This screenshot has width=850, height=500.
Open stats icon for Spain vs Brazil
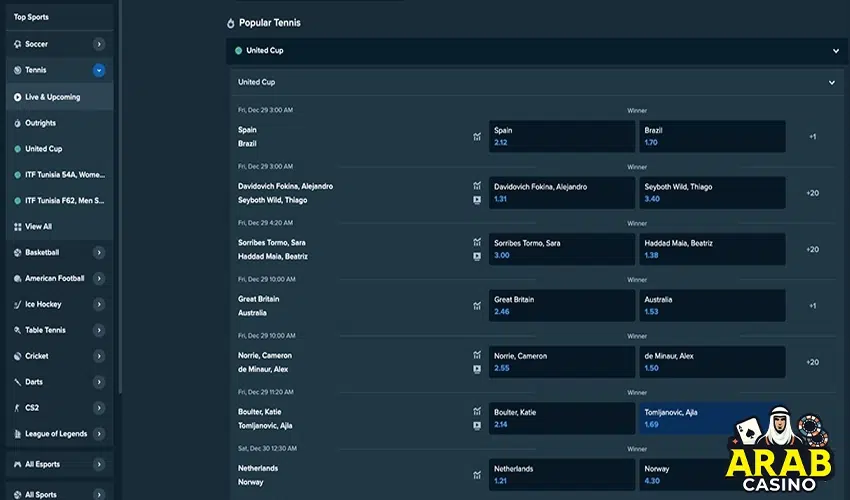point(477,137)
